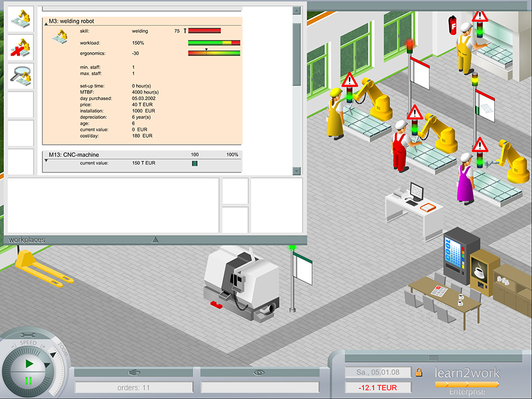Toggle the eye visibility bar
Viewport: 532px width, 399px height.
[x=259, y=372]
